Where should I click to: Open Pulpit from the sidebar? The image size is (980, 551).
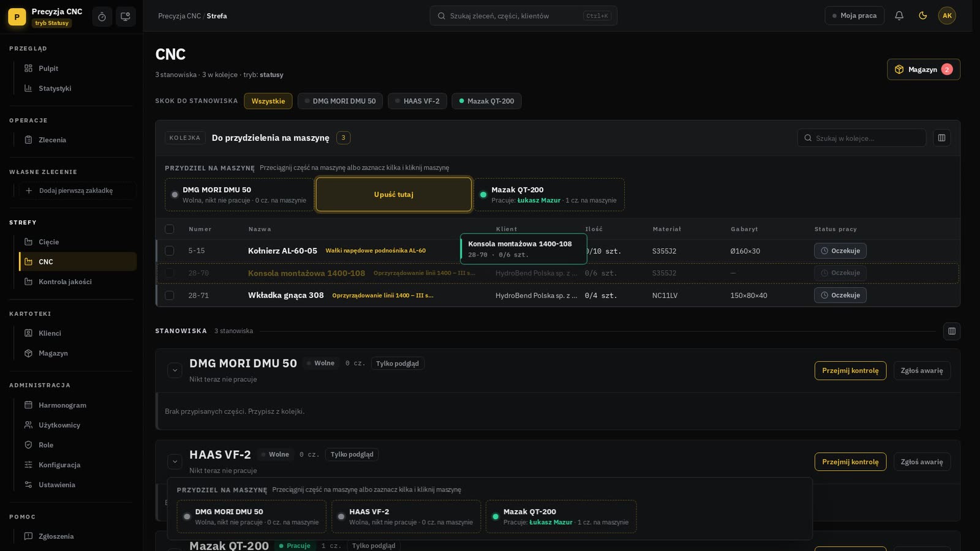[x=78, y=69]
